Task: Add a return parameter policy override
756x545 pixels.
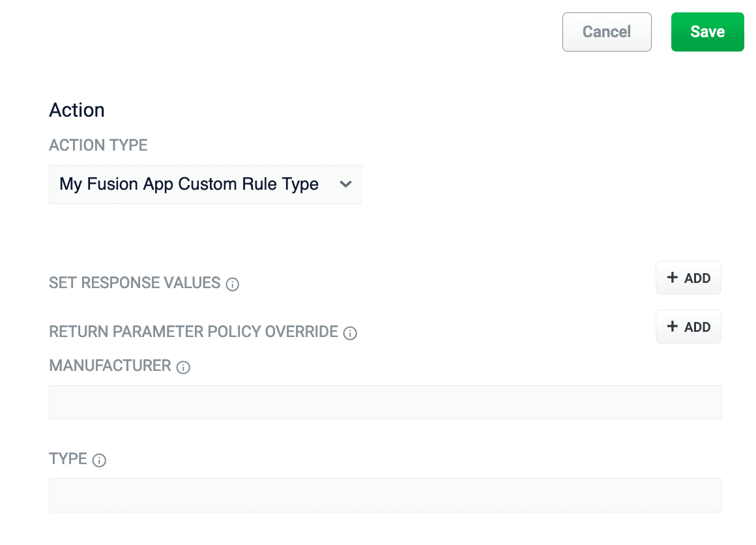Action: (688, 327)
